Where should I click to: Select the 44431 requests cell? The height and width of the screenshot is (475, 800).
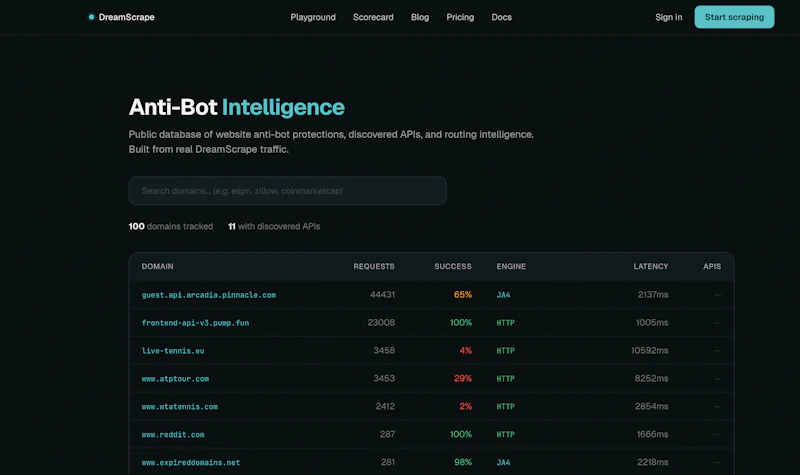click(382, 294)
